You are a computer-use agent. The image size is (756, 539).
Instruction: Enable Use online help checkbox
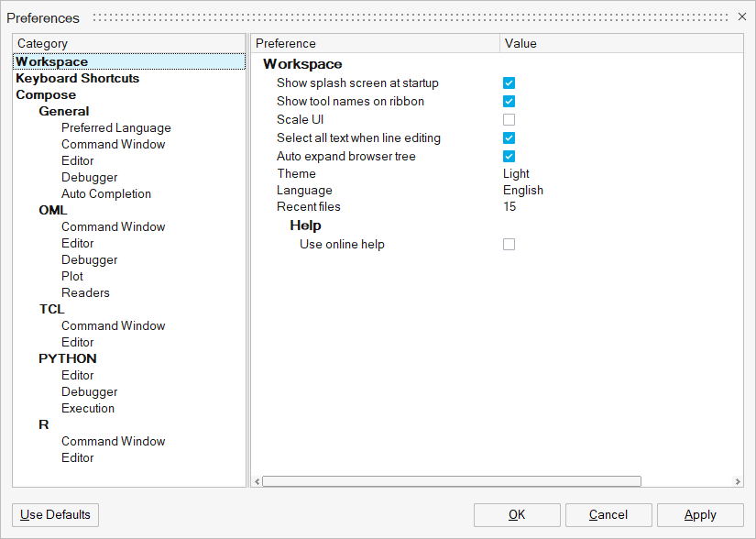(509, 245)
